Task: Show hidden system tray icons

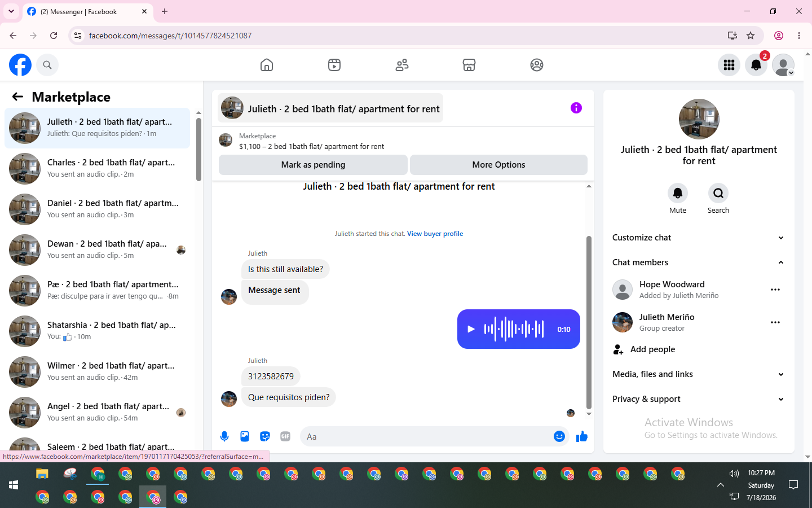Action: (x=720, y=485)
